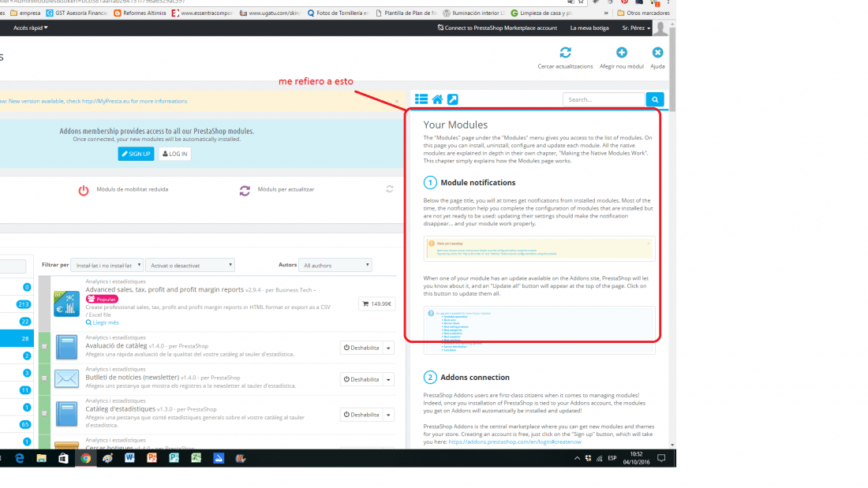The width and height of the screenshot is (868, 488).
Task: Open addons.prestashop.com createnow link
Action: coord(514,442)
